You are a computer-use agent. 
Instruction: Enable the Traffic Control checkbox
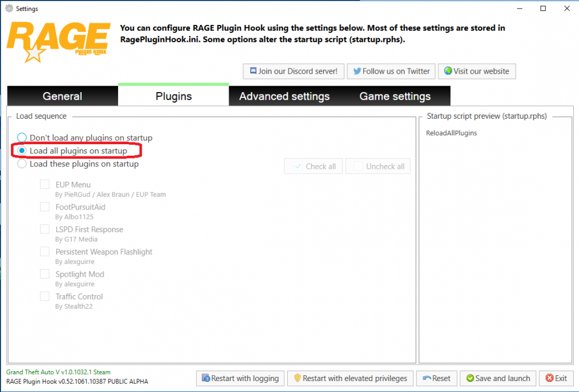point(45,296)
